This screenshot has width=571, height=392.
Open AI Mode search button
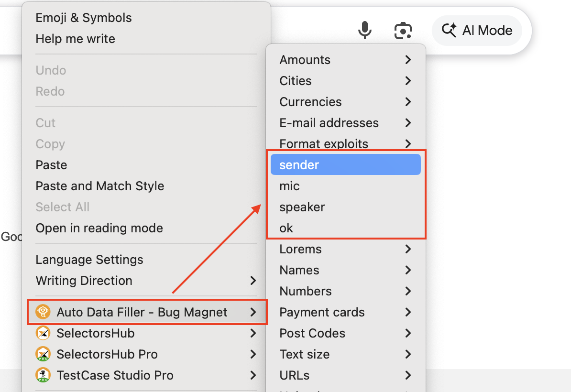[x=476, y=31]
